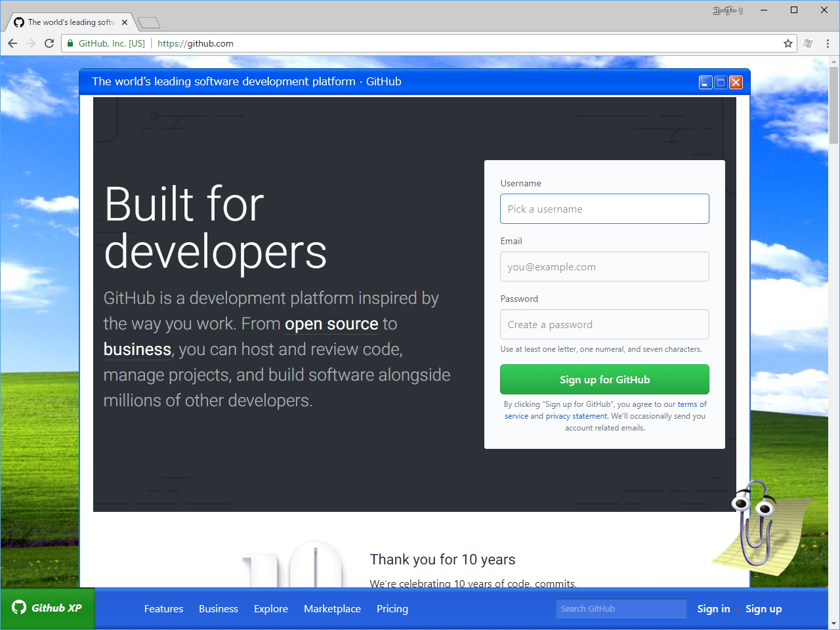Open Marketplace in the bottom navigation

pyautogui.click(x=332, y=609)
